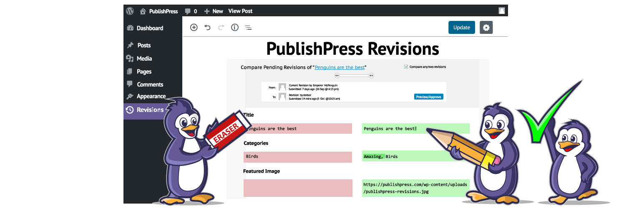
Task: Click the left revision slider handle
Action: pos(337,76)
